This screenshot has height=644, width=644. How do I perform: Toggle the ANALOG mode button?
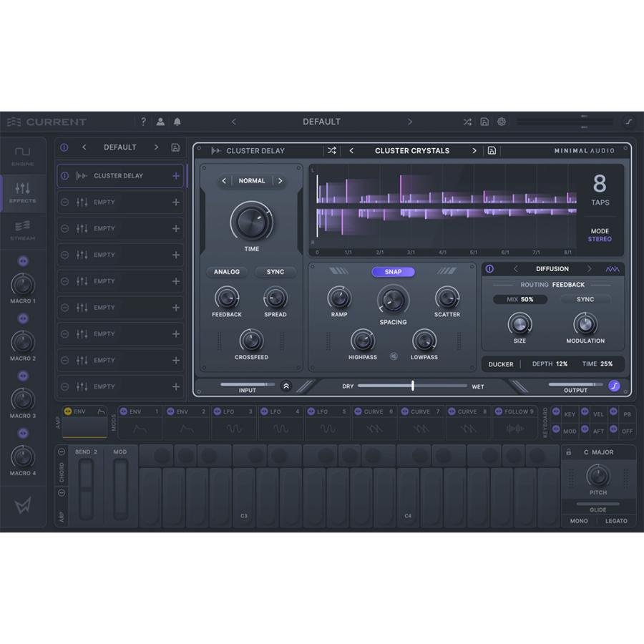(227, 272)
